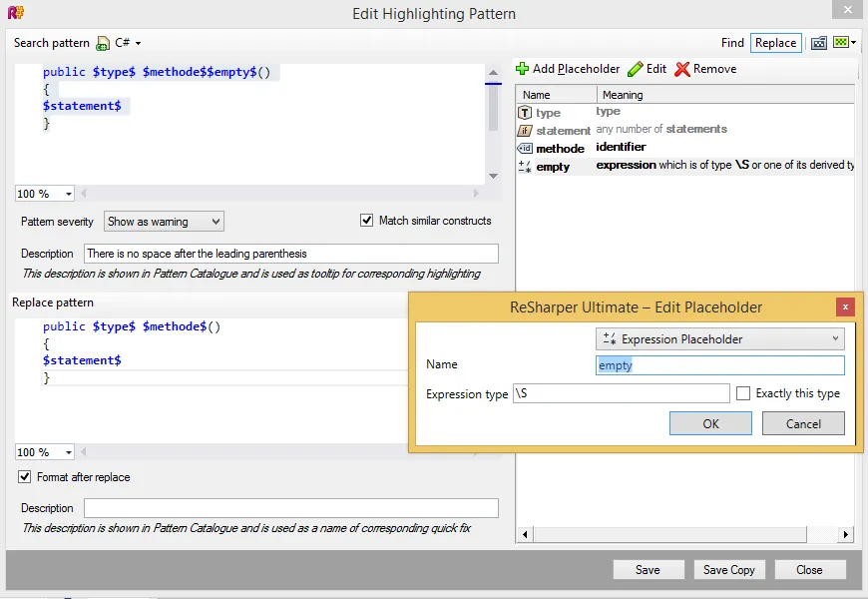Click OK in Edit Placeholder dialog

pos(710,423)
